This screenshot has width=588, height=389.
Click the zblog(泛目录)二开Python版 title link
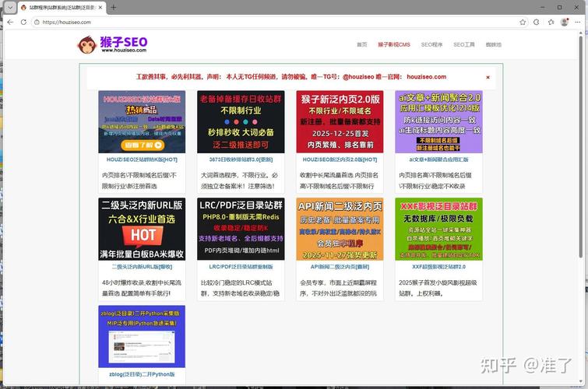(142, 374)
